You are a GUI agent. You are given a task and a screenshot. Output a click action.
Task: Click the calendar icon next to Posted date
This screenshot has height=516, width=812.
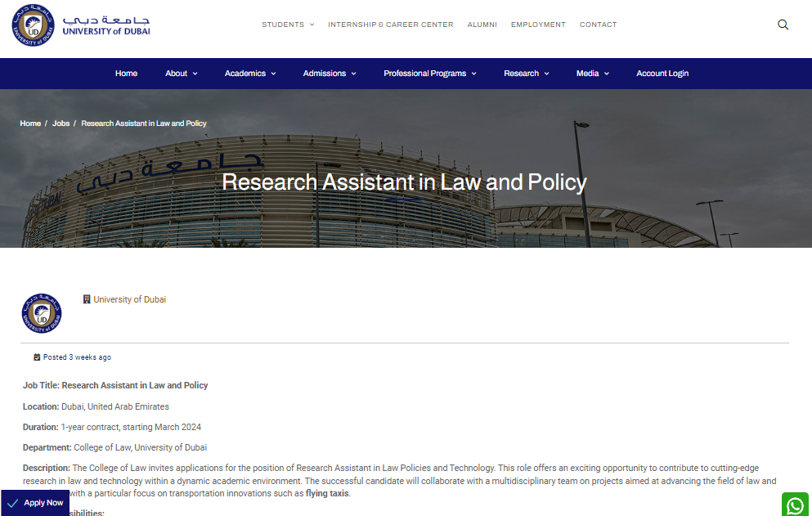37,357
